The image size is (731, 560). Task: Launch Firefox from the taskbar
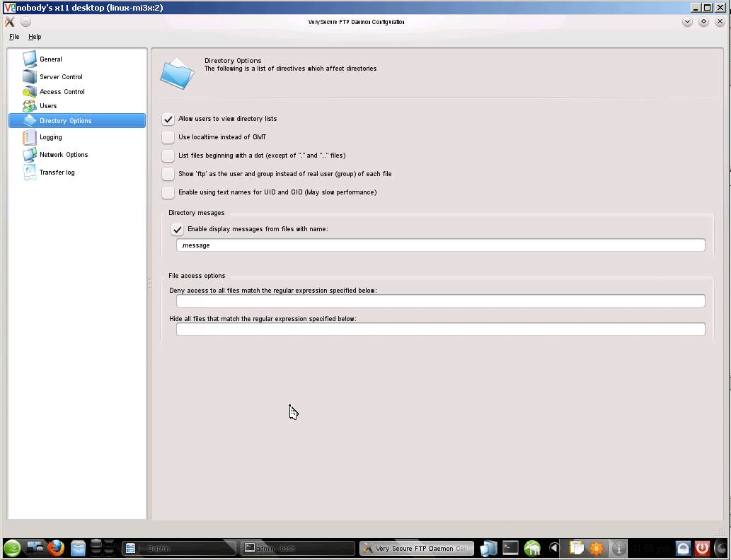point(56,548)
